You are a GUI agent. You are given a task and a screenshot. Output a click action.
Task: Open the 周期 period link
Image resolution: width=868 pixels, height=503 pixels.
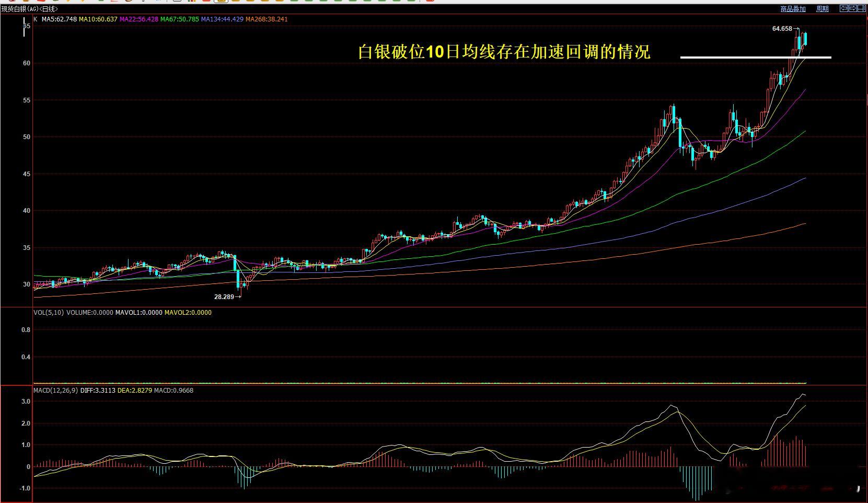822,9
